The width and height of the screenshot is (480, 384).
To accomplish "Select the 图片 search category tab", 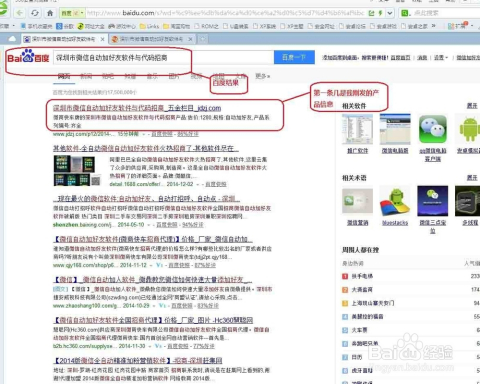I will [174, 76].
